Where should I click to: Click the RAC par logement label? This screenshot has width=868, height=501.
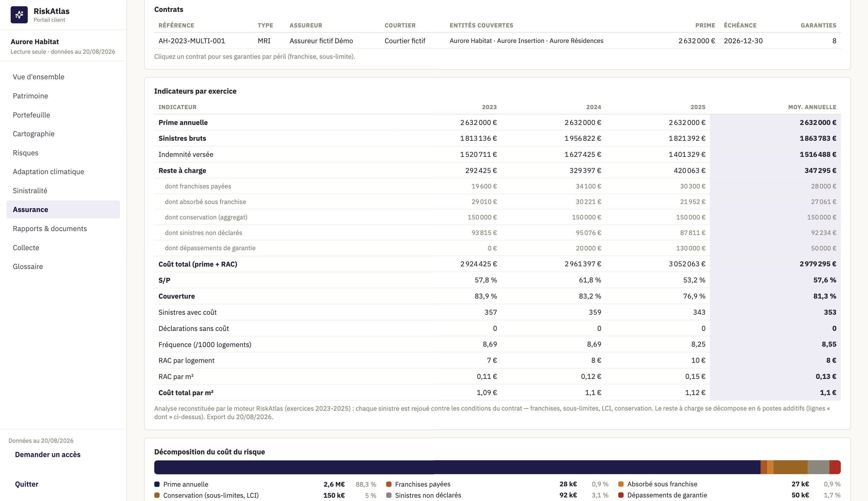click(x=186, y=360)
